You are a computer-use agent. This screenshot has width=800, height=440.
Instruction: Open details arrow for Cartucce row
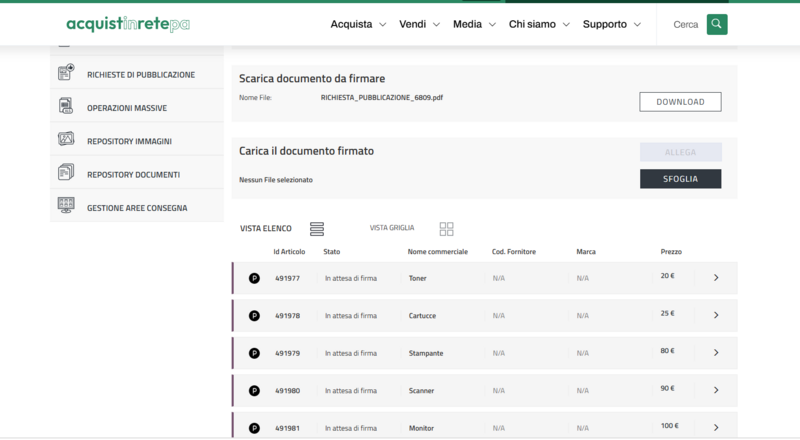click(x=716, y=315)
